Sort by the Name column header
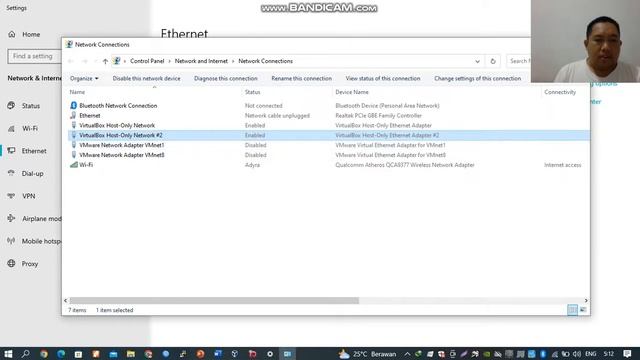Screen dimensions: 640x360 pyautogui.click(x=77, y=92)
